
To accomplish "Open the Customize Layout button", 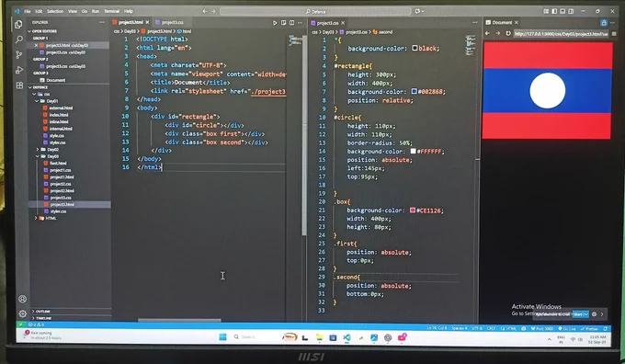I will (x=546, y=11).
